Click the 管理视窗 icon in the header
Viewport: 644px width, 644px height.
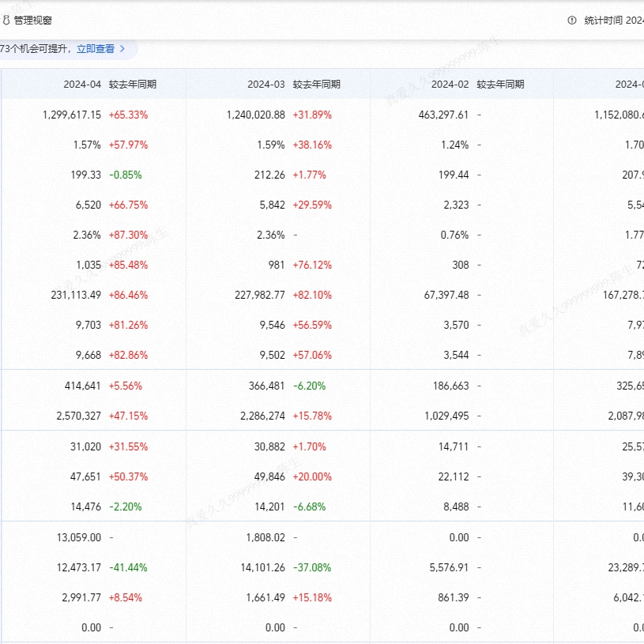[6, 21]
